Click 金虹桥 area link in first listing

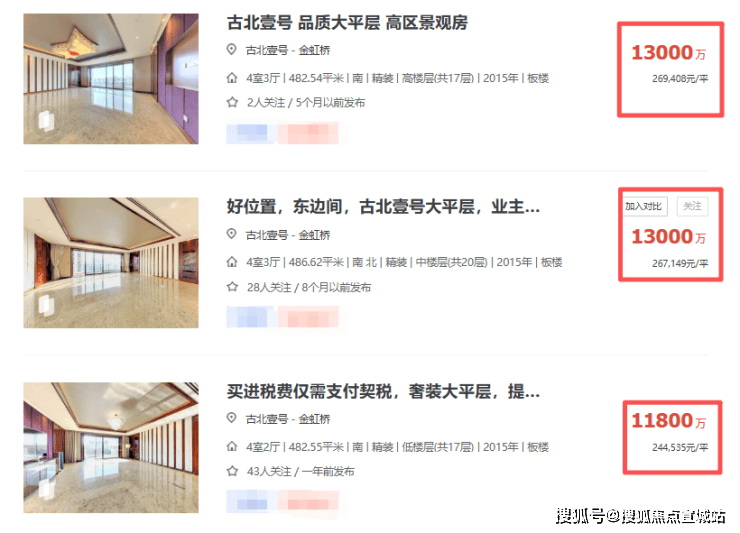[x=314, y=50]
